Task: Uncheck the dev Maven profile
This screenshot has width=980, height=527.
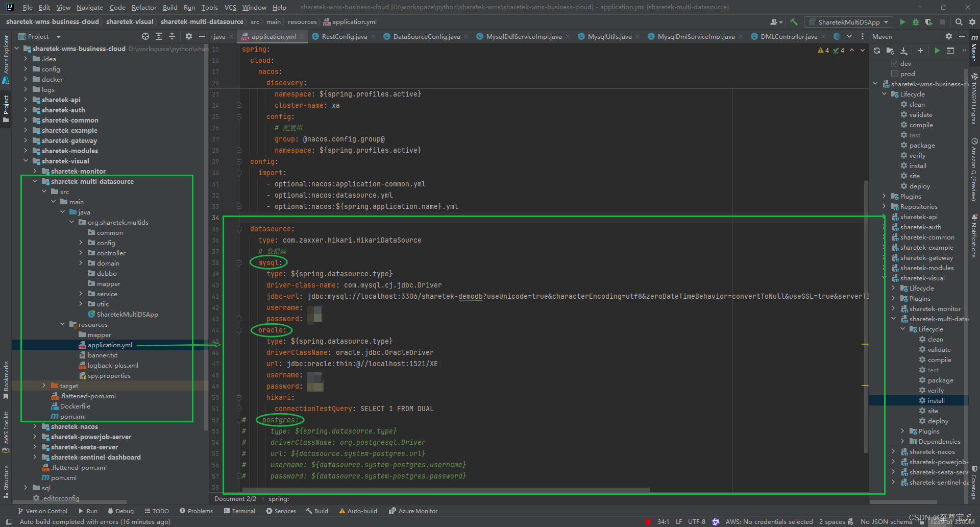Action: (895, 63)
